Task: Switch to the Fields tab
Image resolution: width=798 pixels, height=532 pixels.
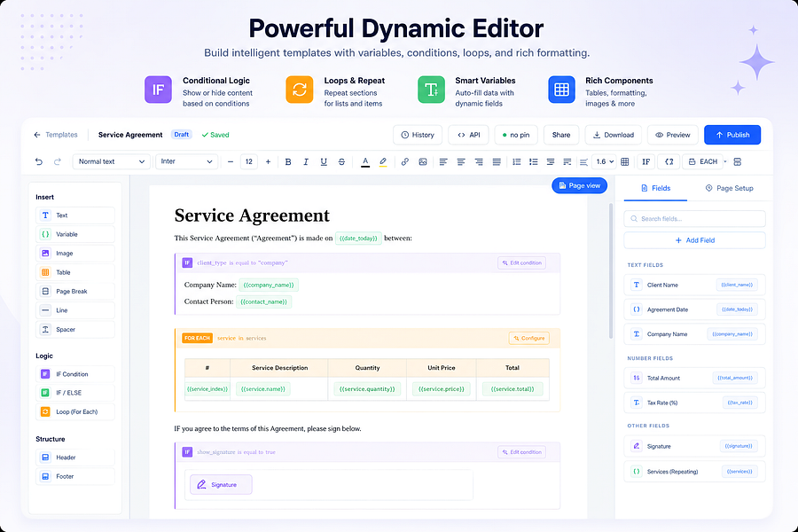Action: click(x=655, y=188)
